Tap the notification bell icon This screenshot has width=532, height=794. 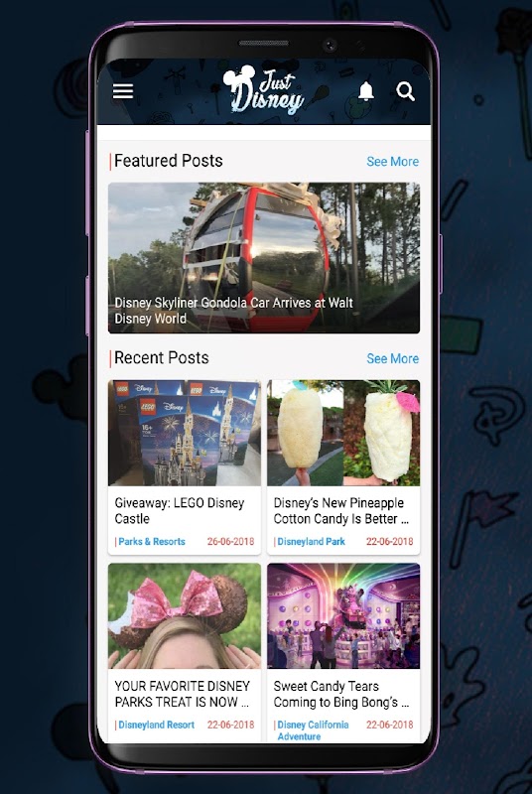point(366,91)
